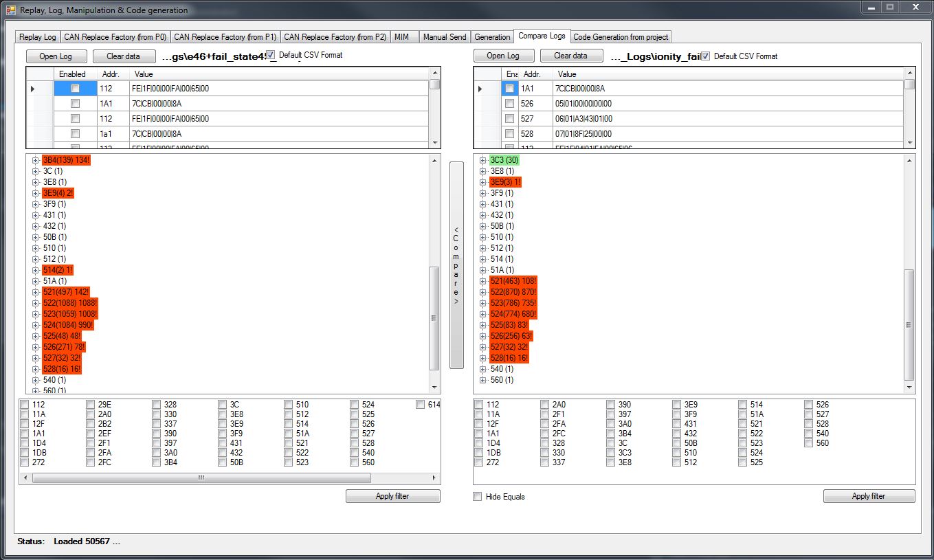Click left Open Log button
The height and width of the screenshot is (560, 934).
tap(56, 56)
